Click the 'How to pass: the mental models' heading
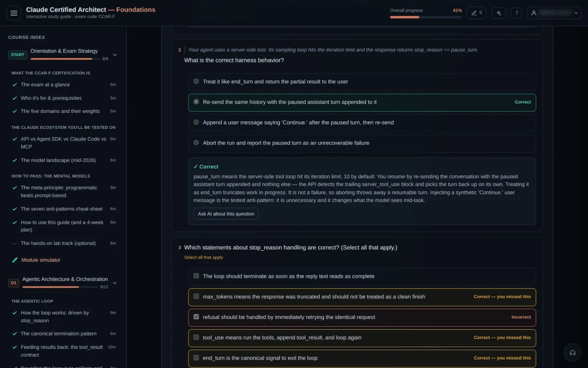Image resolution: width=588 pixels, height=368 pixels. point(51,176)
